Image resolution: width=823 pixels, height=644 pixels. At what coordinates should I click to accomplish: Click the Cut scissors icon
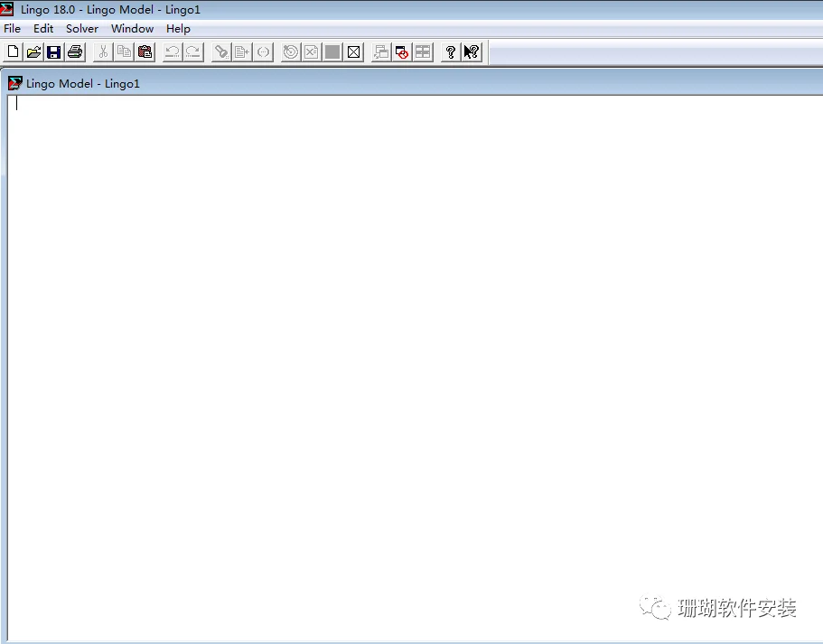pos(103,52)
